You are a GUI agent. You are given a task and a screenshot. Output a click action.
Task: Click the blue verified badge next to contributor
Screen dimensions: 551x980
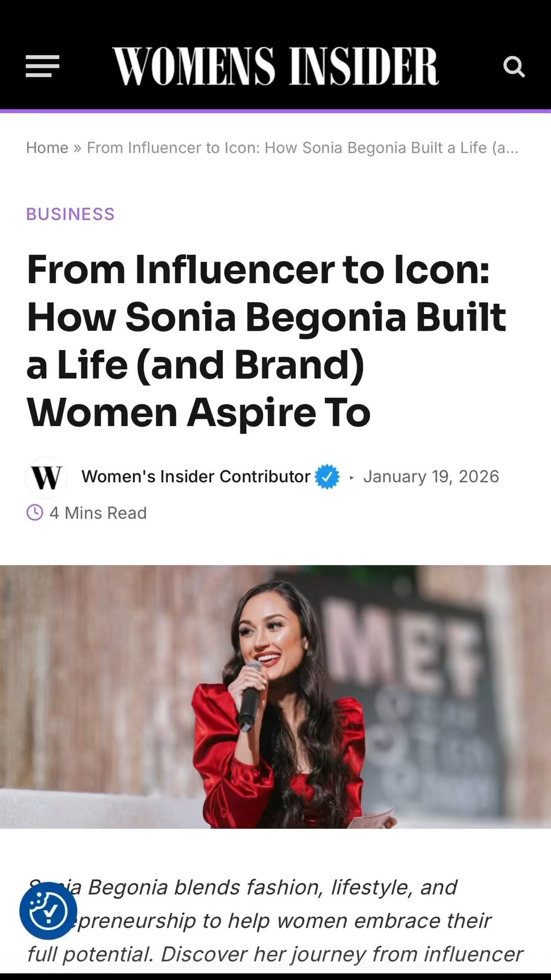pyautogui.click(x=327, y=477)
